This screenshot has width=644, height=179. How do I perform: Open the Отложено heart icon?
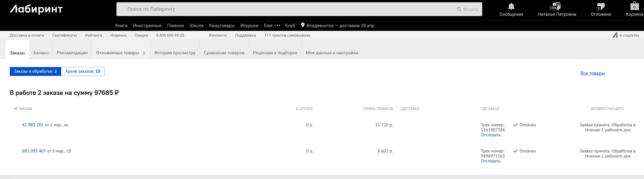pyautogui.click(x=600, y=6)
